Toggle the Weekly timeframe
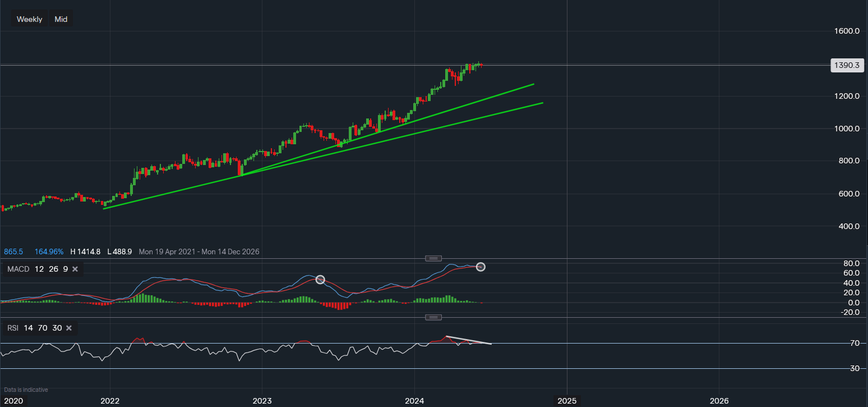The height and width of the screenshot is (407, 868). (x=29, y=19)
